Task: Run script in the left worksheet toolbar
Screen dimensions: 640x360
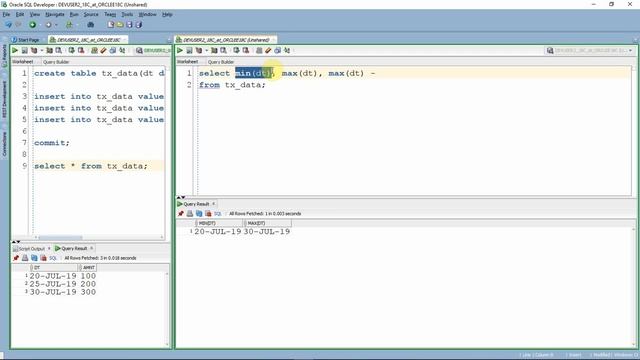Action: point(24,50)
